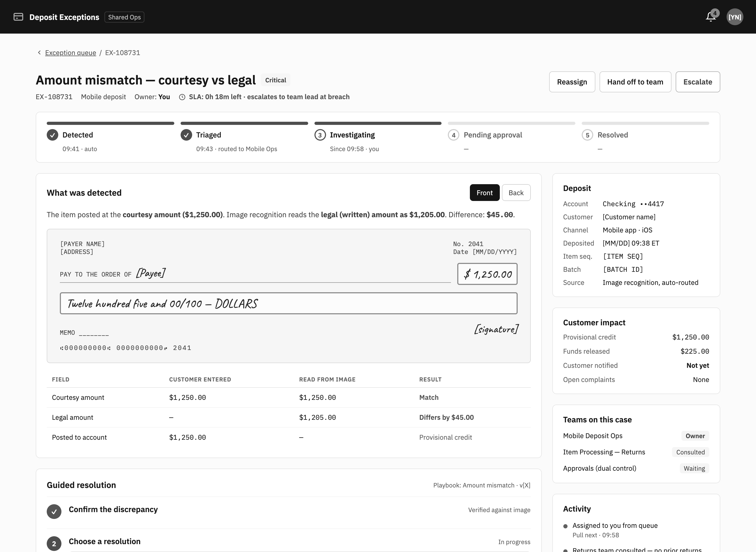Viewport: 756px width, 552px height.
Task: Open the notifications bell
Action: pyautogui.click(x=711, y=17)
